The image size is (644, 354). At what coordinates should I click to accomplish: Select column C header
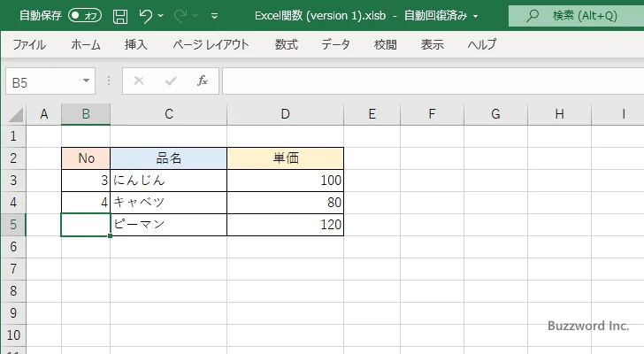coord(169,114)
